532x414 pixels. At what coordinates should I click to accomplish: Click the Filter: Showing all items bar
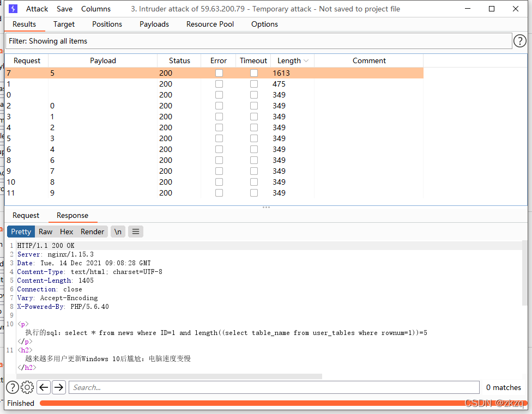(258, 41)
